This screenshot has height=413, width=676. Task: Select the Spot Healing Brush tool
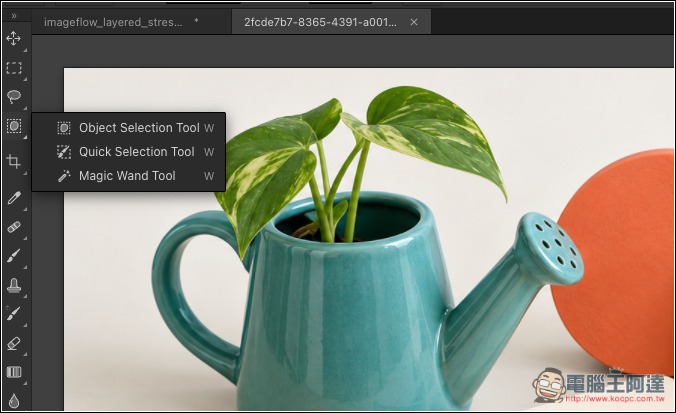[13, 227]
